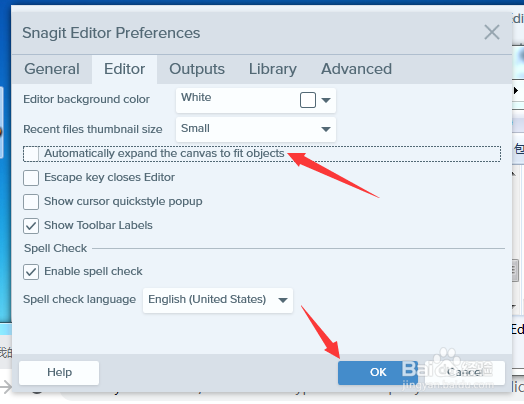Screen dimensions: 524x404
Task: Enable Show cursor quickstyle popup
Action: coord(31,202)
